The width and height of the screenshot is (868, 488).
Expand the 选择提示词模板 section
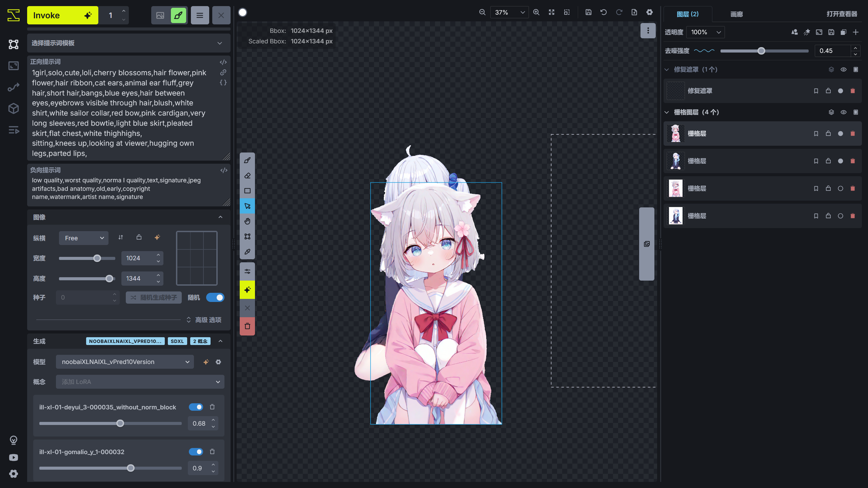[129, 43]
